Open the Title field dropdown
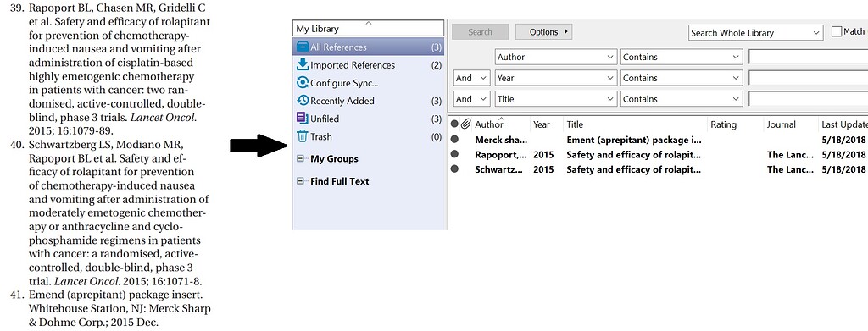Viewport: 868px width, 331px height. tap(556, 99)
